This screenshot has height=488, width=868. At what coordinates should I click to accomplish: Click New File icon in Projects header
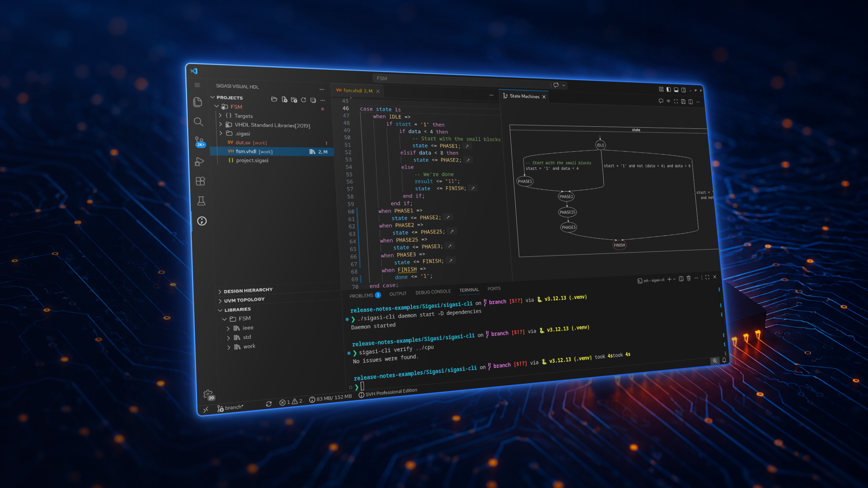(284, 100)
